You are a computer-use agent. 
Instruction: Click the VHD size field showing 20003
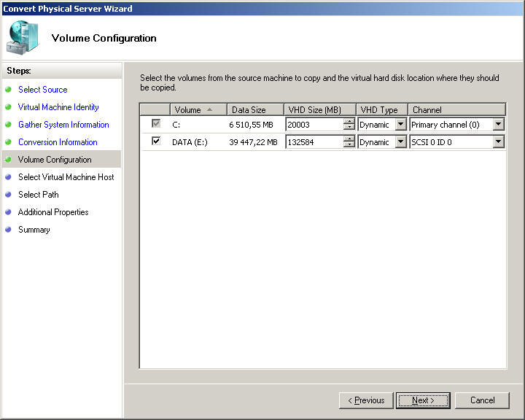pos(315,125)
